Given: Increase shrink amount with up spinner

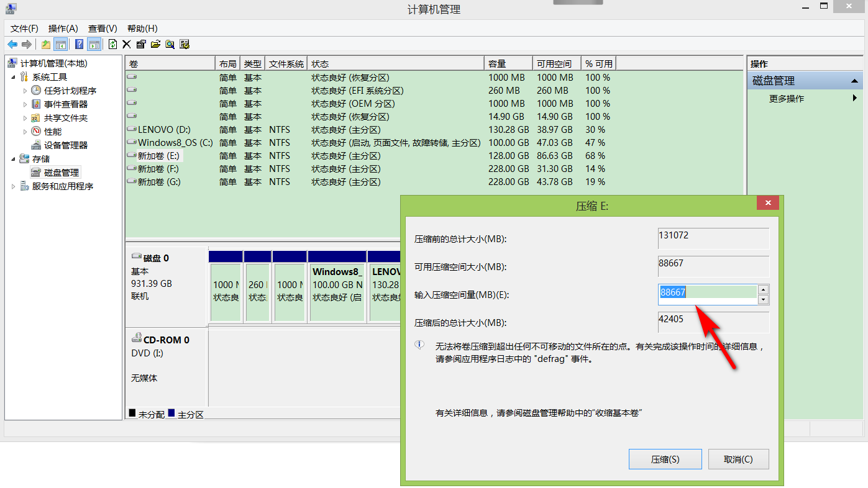Looking at the screenshot, I should (x=764, y=290).
